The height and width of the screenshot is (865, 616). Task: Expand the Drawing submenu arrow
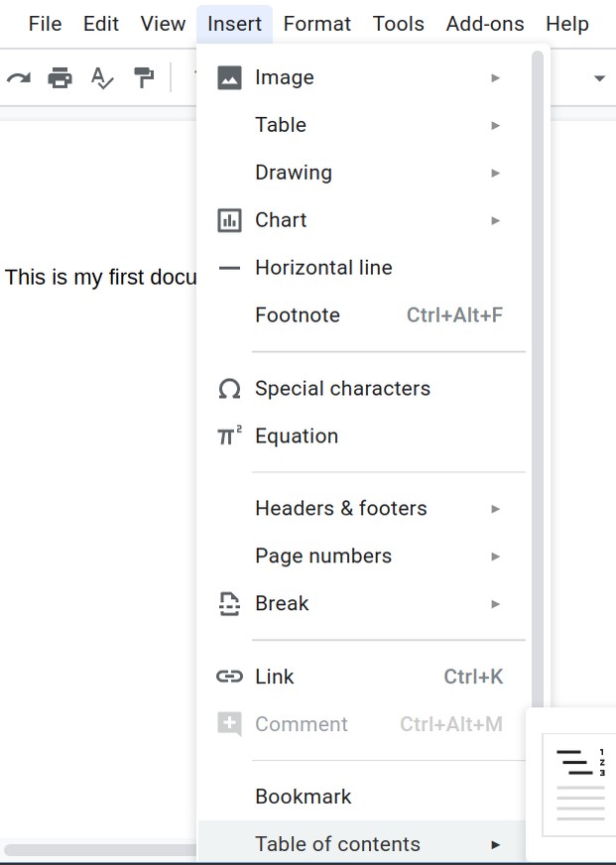(x=495, y=173)
